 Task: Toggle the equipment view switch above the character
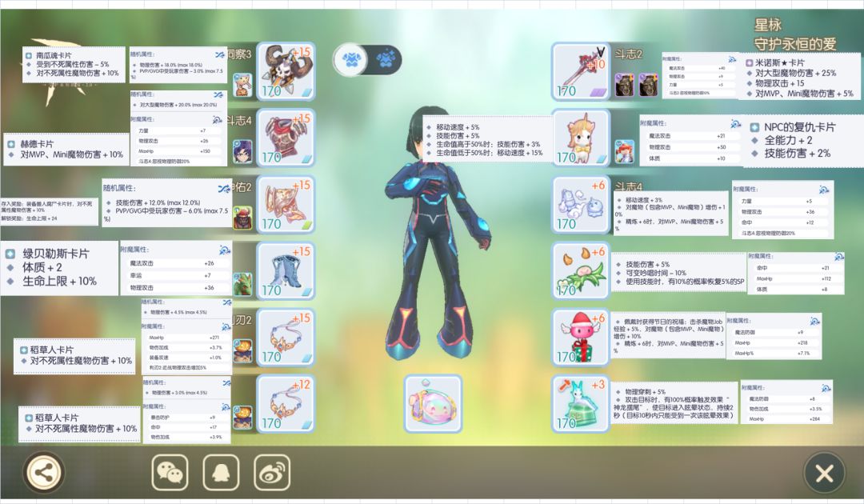coord(367,59)
